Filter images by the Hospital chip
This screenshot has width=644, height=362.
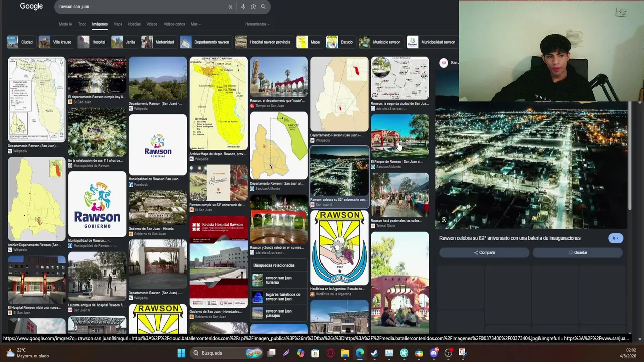tap(92, 42)
